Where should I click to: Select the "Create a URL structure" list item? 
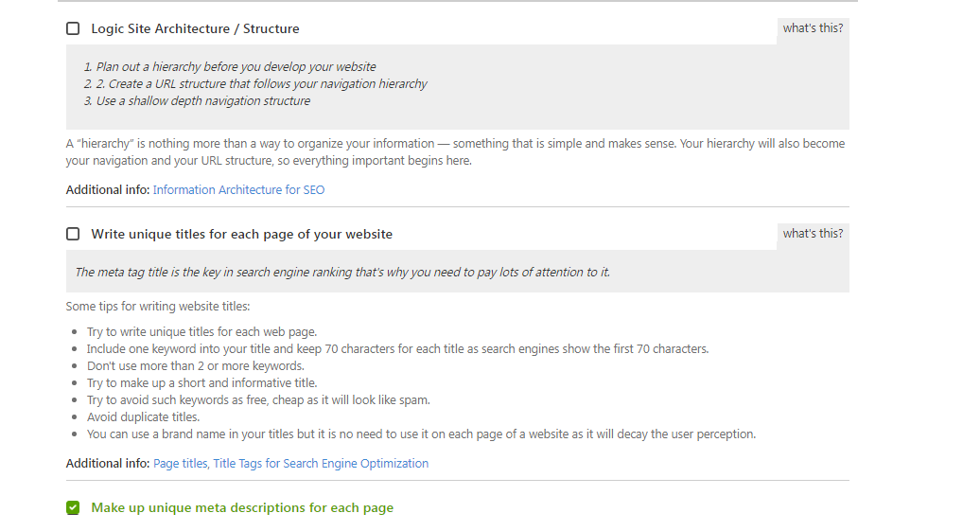tap(255, 84)
